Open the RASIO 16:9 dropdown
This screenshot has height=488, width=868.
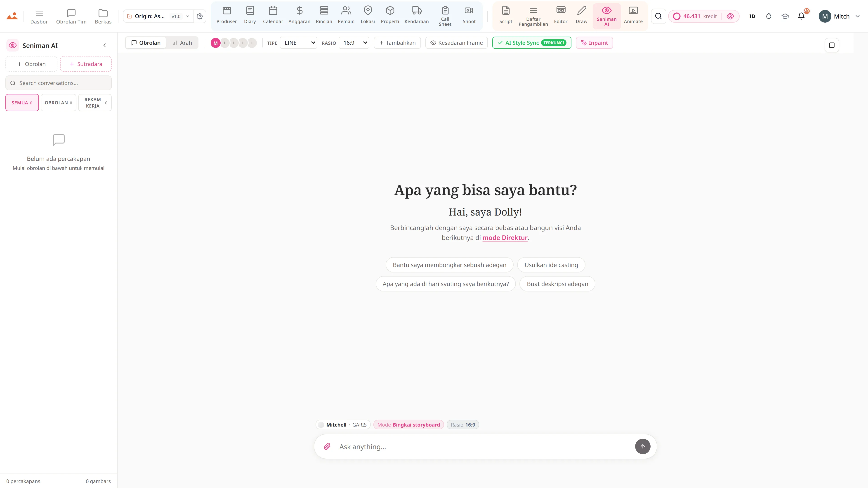coord(354,43)
